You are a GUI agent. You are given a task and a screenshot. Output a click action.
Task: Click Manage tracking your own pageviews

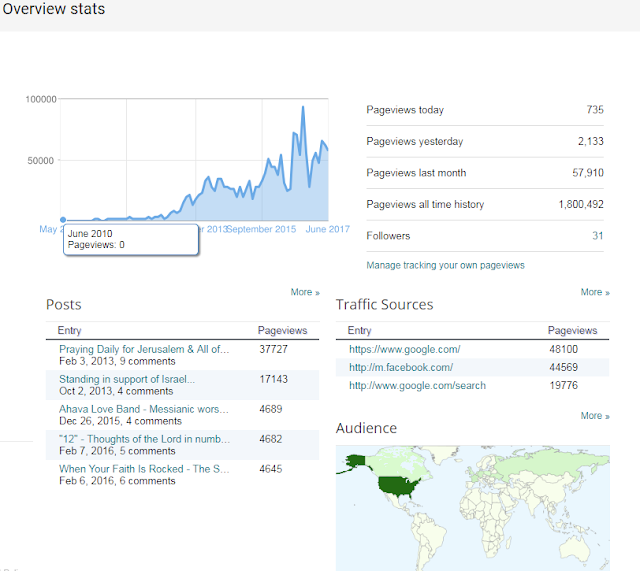(445, 265)
